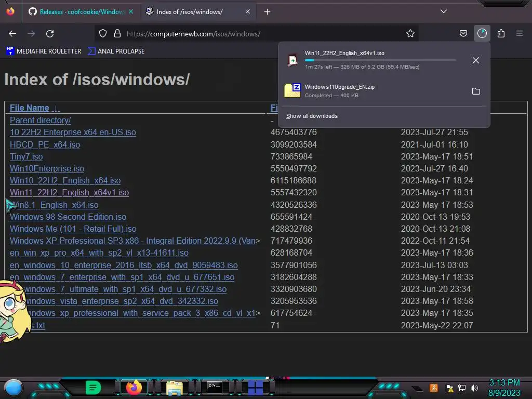Image resolution: width=532 pixels, height=399 pixels.
Task: Close the Index of /isos/windows/ tab
Action: (x=248, y=11)
